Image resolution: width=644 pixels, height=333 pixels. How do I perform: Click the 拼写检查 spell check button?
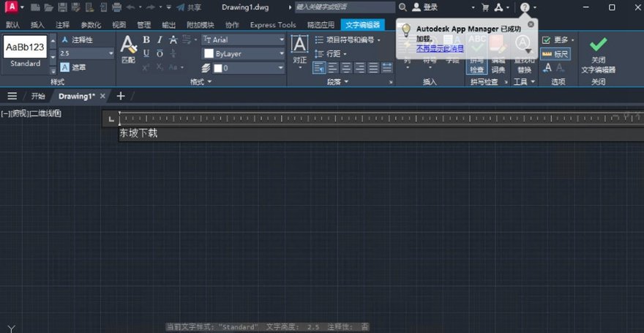coord(477,53)
